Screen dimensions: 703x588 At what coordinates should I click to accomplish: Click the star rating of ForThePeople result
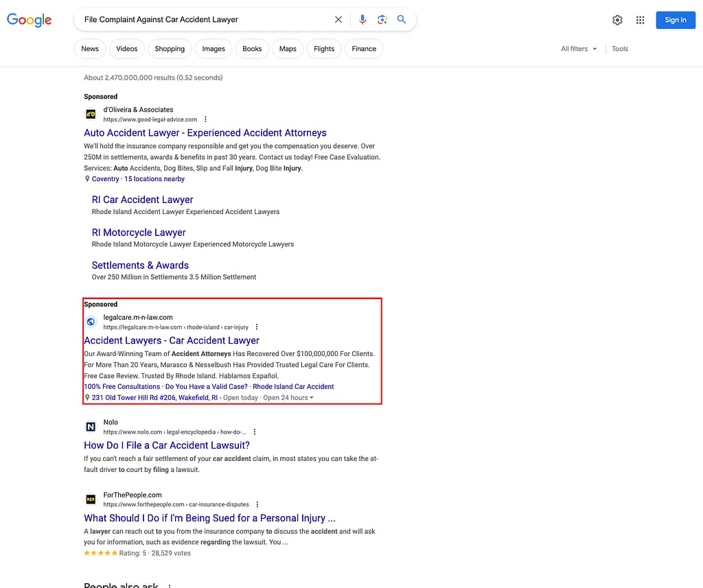point(101,553)
